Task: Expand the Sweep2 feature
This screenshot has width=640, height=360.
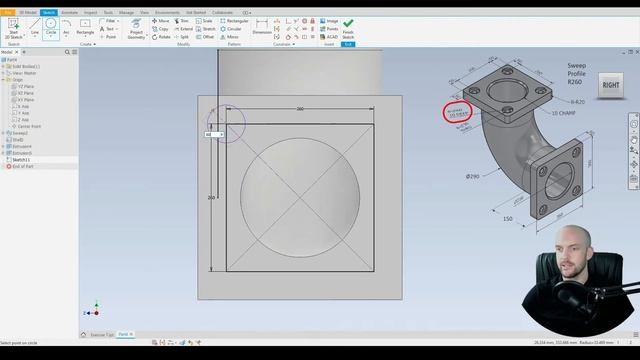Action: tap(3, 133)
